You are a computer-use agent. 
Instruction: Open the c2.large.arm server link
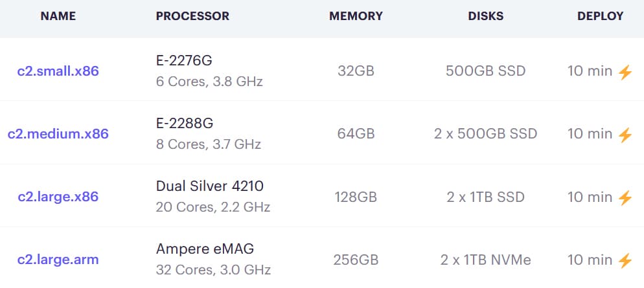click(x=58, y=260)
